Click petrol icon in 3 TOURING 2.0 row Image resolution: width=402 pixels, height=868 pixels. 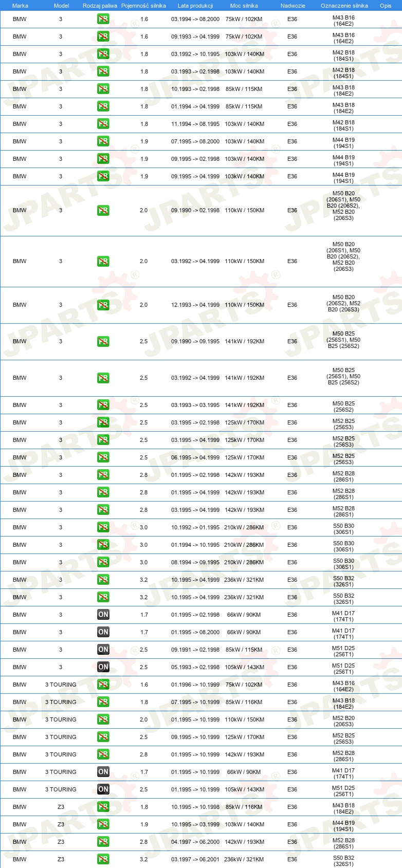(x=103, y=719)
